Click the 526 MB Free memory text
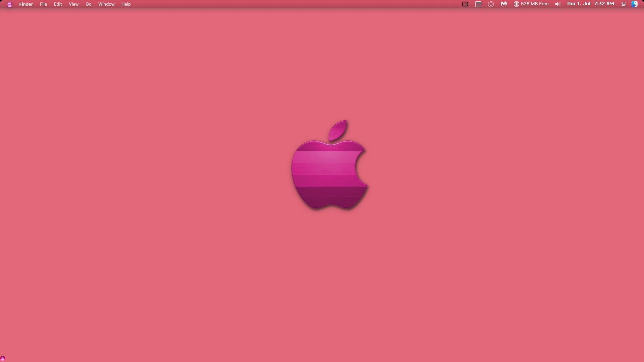Viewport: 644px width, 362px height. 535,4
